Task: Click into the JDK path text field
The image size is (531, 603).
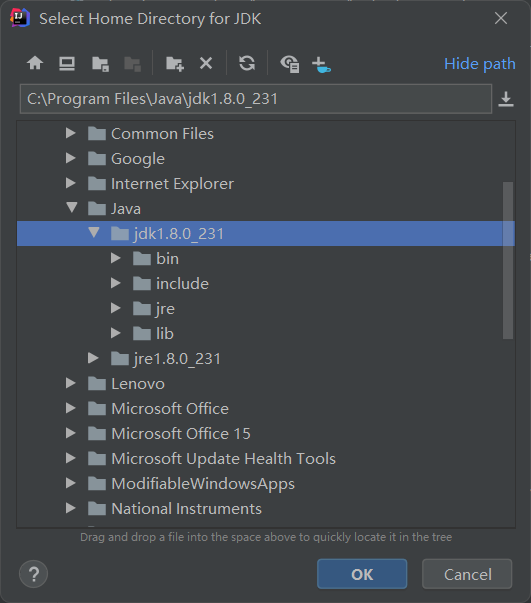Action: 256,99
